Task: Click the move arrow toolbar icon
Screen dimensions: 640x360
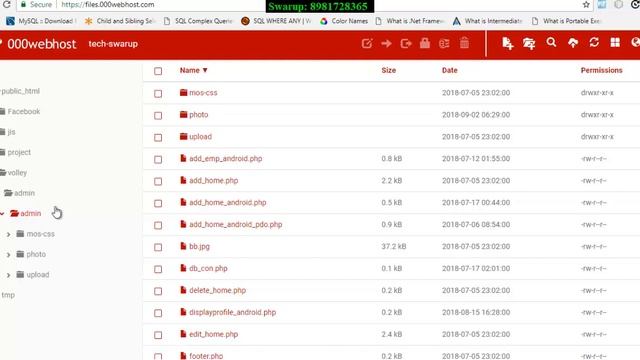Action: coord(386,43)
